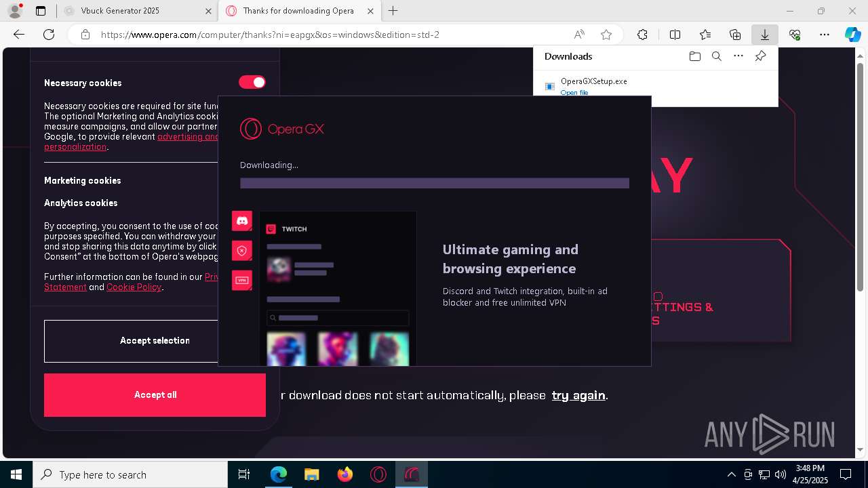
Task: Refresh the current page
Action: (x=49, y=35)
